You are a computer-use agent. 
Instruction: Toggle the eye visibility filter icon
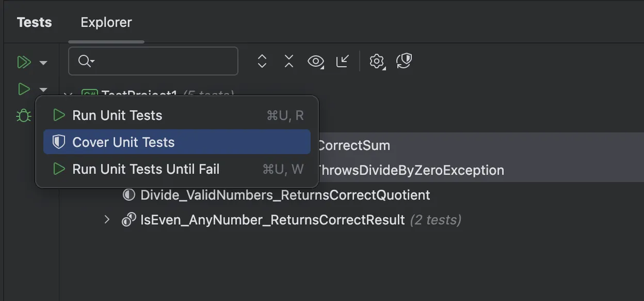click(x=316, y=62)
